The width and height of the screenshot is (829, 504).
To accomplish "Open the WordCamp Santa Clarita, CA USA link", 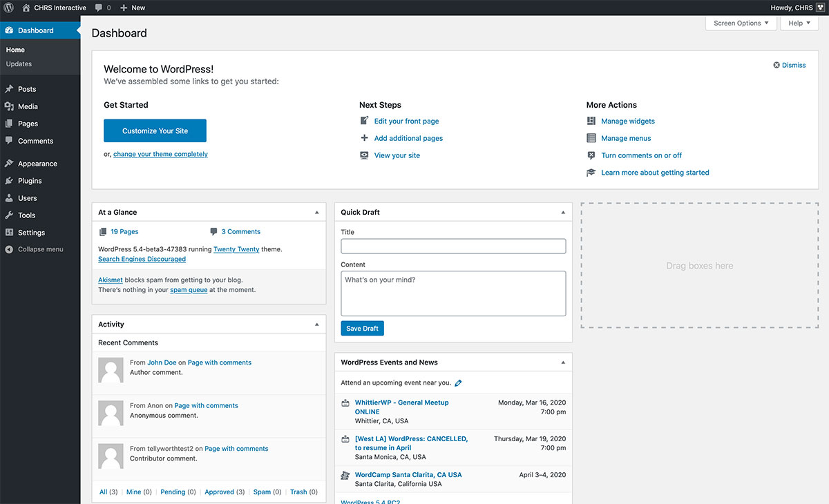I will point(408,475).
